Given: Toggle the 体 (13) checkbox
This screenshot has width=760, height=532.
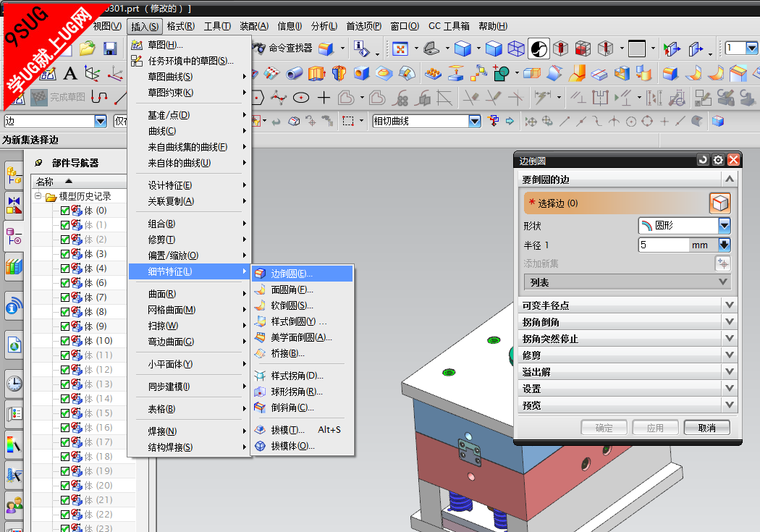Looking at the screenshot, I should [x=65, y=384].
